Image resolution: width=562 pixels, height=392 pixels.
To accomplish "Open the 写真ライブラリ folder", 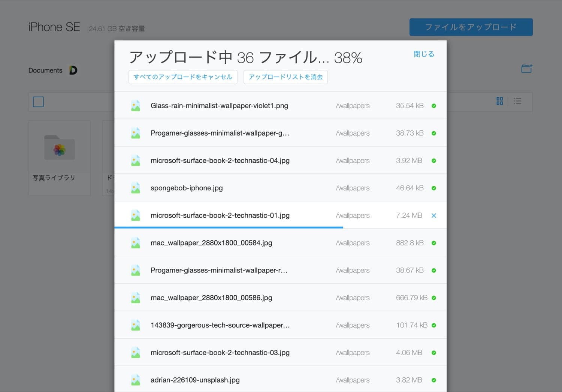I will coord(60,158).
